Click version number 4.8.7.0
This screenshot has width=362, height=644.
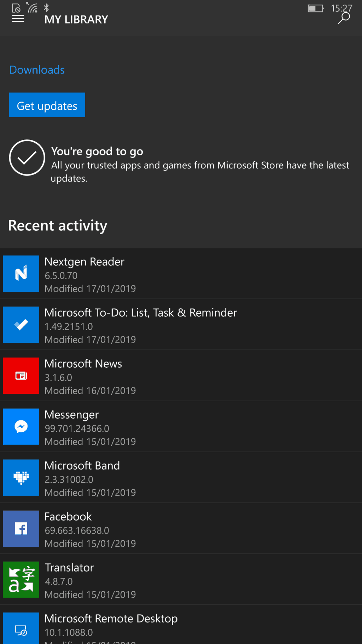click(59, 581)
